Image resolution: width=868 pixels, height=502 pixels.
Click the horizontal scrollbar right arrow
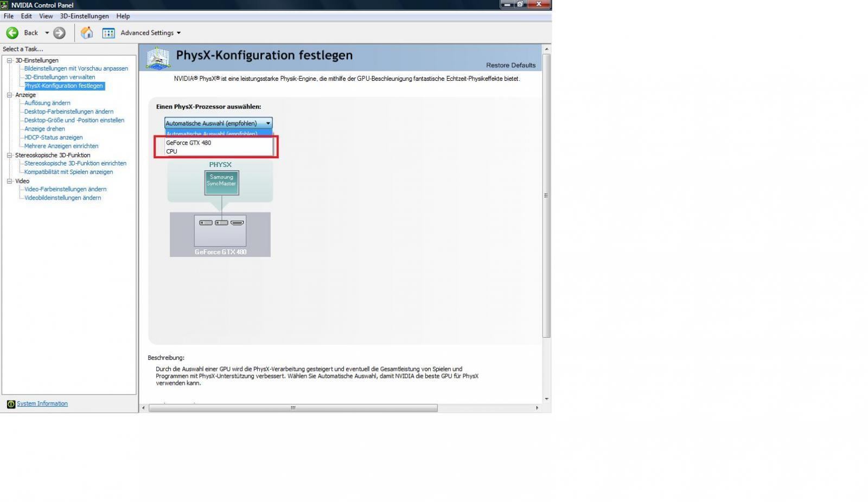tap(537, 408)
